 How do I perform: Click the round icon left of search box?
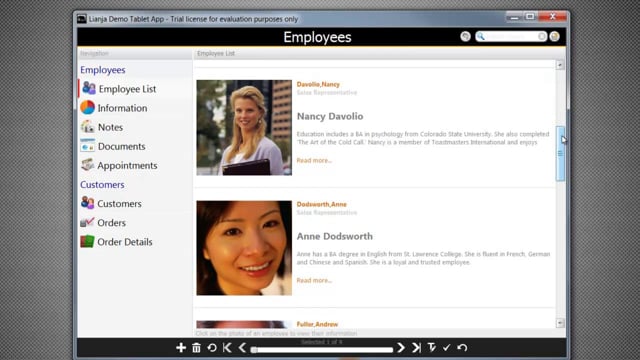point(465,36)
